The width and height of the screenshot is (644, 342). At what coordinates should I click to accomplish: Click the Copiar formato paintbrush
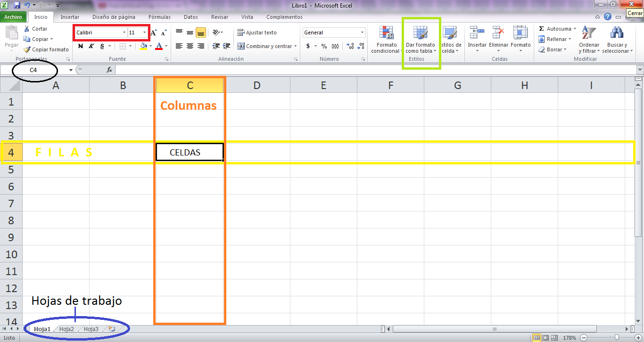coord(27,49)
